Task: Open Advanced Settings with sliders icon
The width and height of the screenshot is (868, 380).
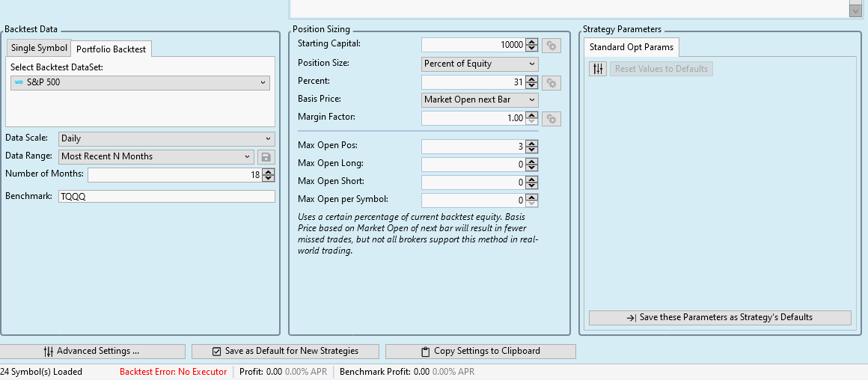Action: tap(92, 352)
